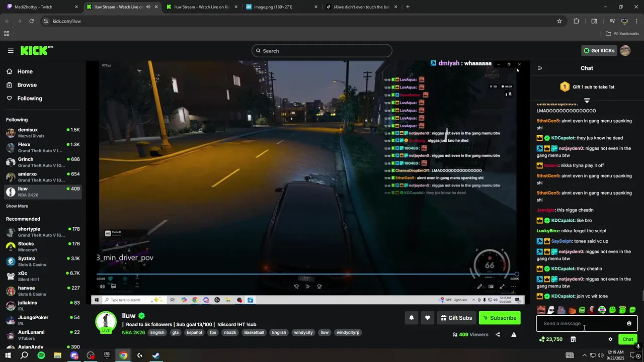Expand following list with Show More

tap(17, 206)
